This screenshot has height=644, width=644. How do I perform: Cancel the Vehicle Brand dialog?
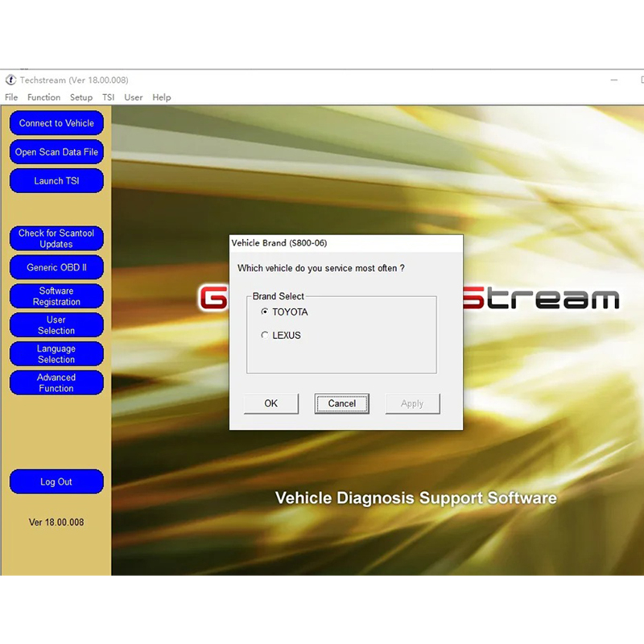(x=341, y=404)
